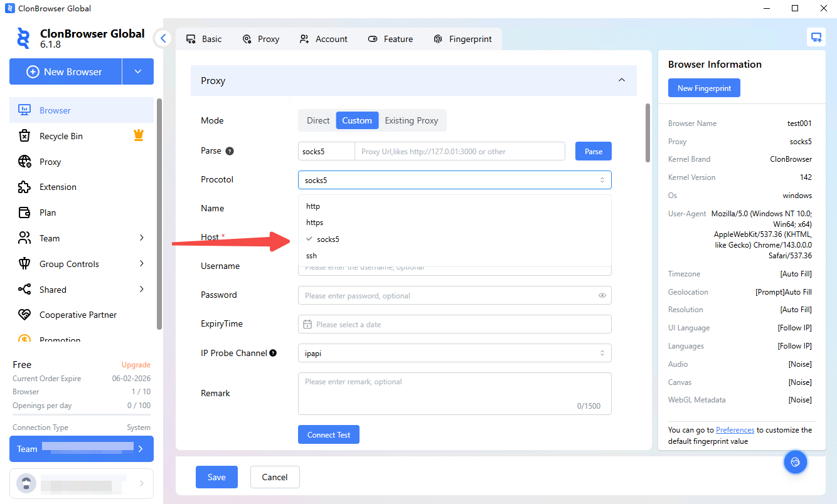Switch to the Fingerprint tab
837x504 pixels.
coord(462,39)
